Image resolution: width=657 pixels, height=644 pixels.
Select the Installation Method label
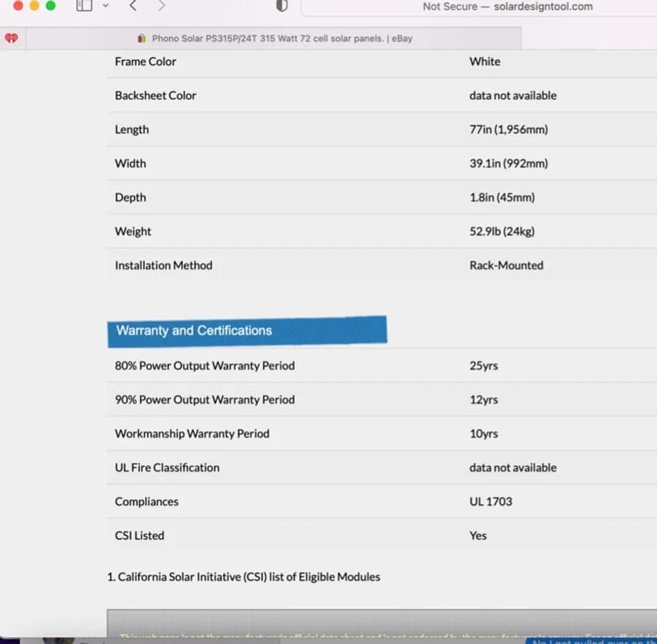163,265
